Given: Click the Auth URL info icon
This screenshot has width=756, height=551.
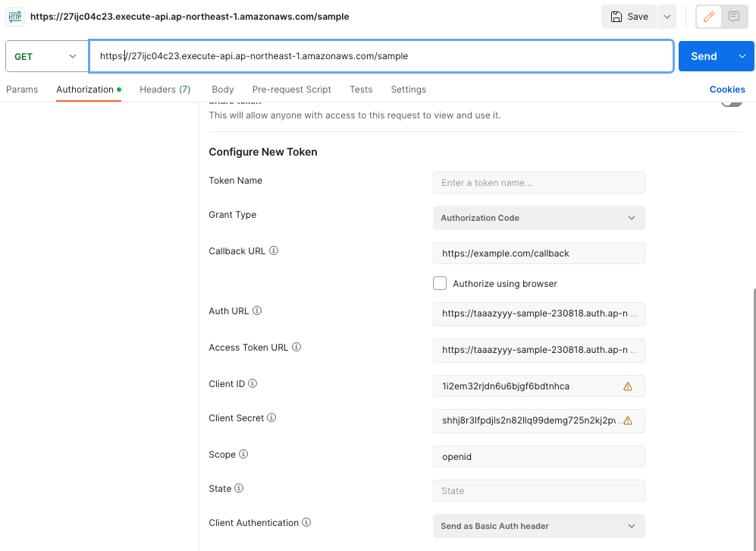Looking at the screenshot, I should [257, 310].
